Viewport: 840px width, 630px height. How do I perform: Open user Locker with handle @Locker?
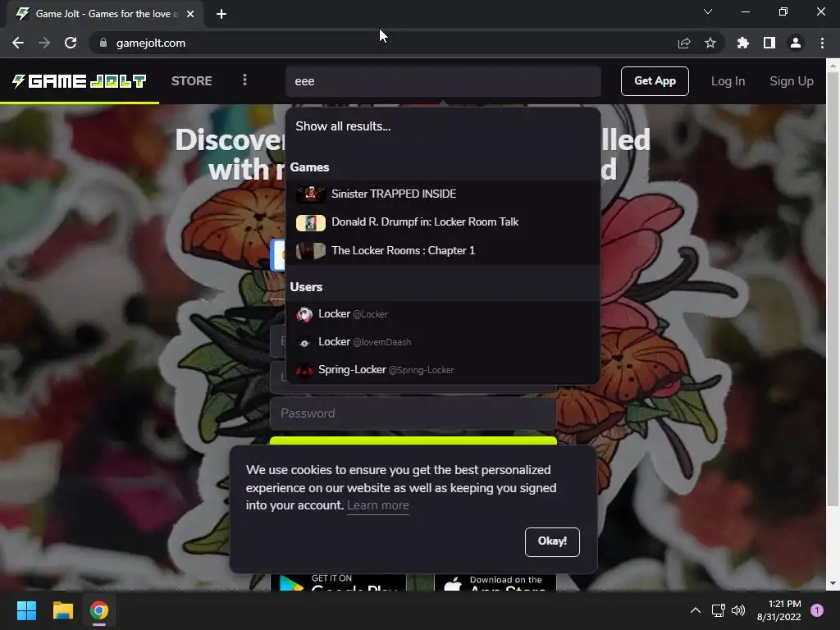442,314
